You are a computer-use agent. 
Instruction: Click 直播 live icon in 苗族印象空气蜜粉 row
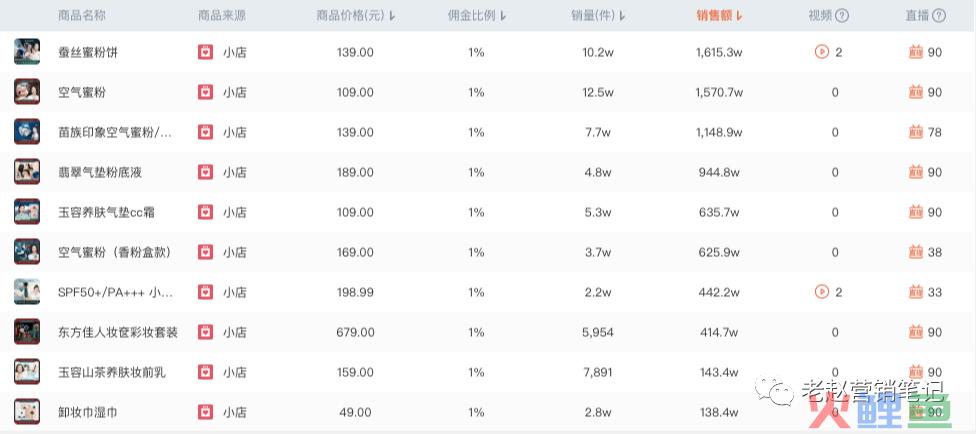[x=916, y=131]
